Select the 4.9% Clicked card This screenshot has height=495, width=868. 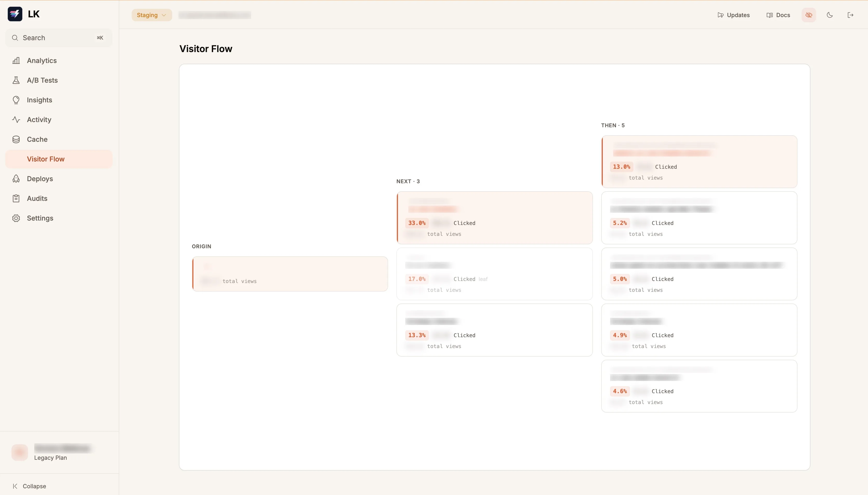(699, 330)
